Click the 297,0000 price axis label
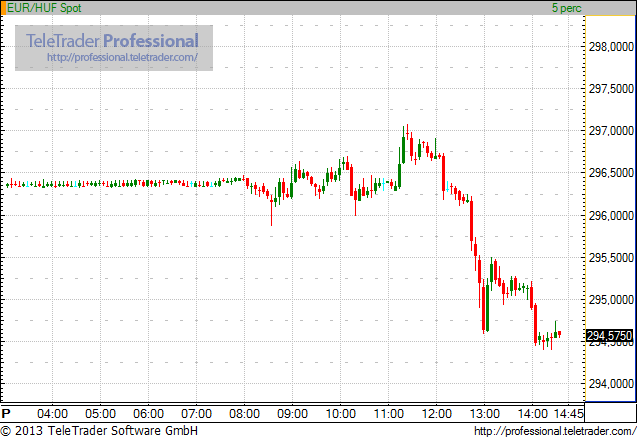The image size is (637, 440). 611,131
